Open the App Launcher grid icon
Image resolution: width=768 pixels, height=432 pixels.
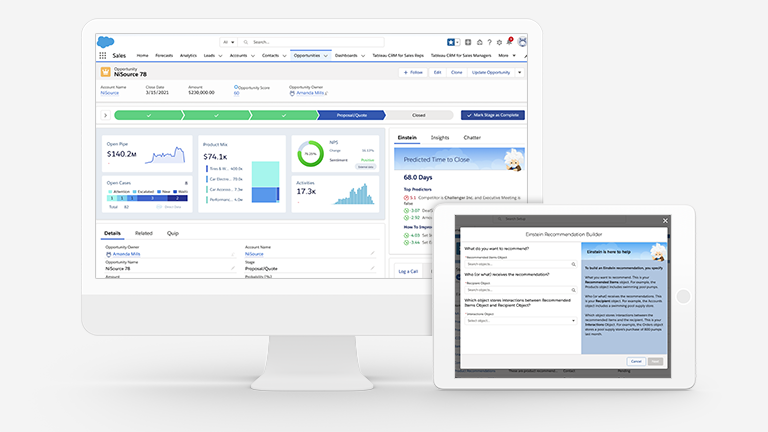(103, 55)
